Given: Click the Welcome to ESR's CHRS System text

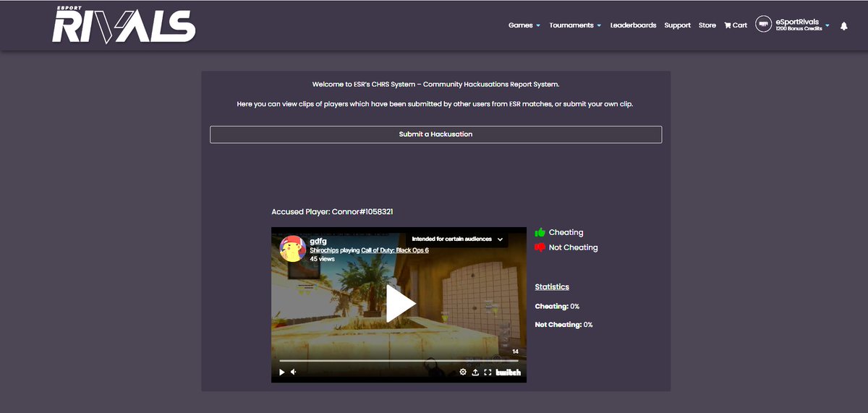Looking at the screenshot, I should (435, 85).
